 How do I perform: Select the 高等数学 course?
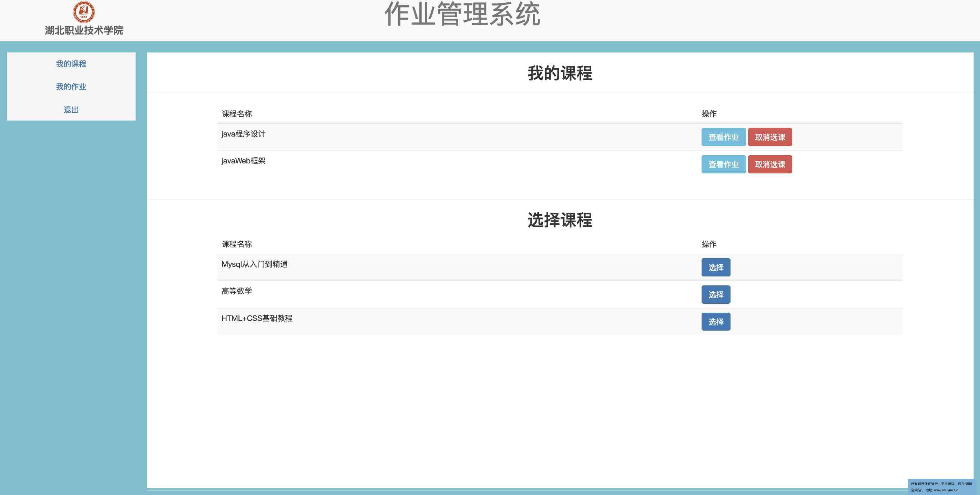(716, 294)
